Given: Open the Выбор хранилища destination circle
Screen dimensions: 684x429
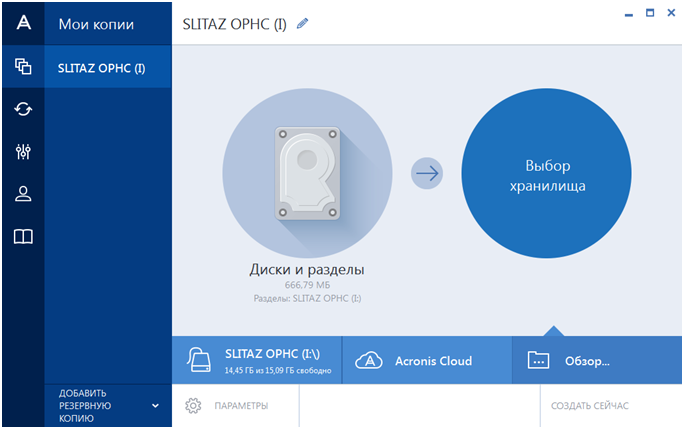Looking at the screenshot, I should (x=547, y=173).
